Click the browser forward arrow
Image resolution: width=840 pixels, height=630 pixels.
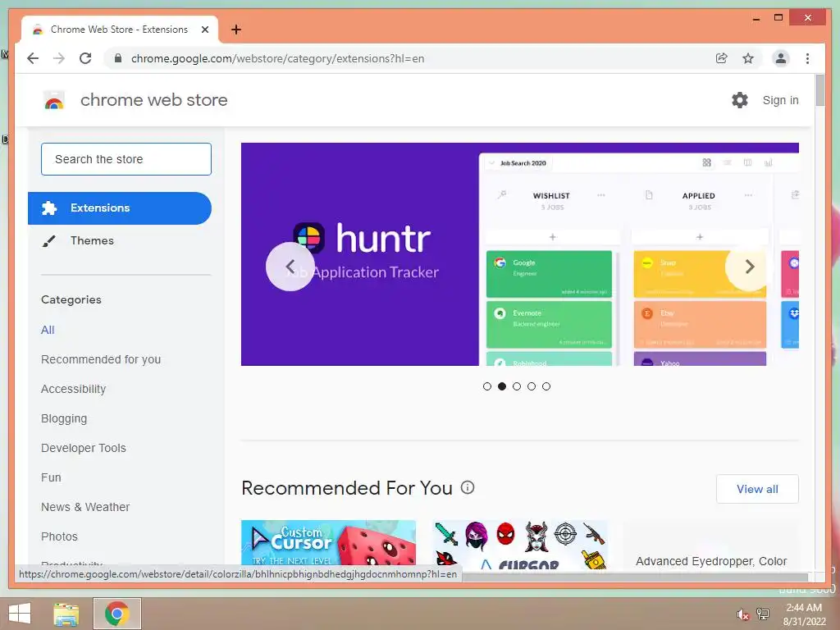[59, 58]
